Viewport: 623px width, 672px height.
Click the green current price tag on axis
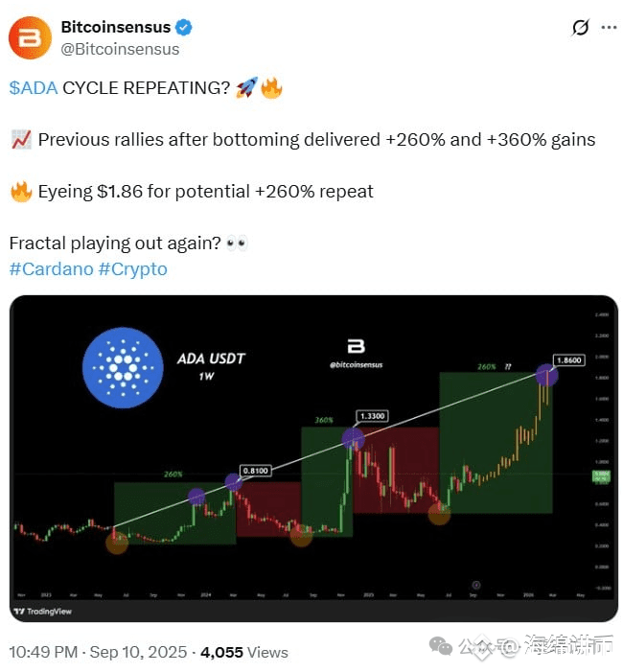[x=601, y=476]
